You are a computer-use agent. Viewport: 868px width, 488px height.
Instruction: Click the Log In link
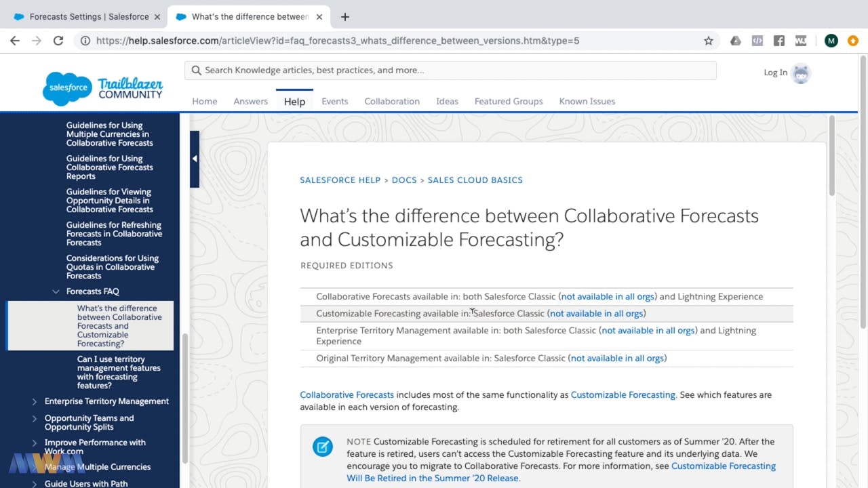[x=775, y=73]
